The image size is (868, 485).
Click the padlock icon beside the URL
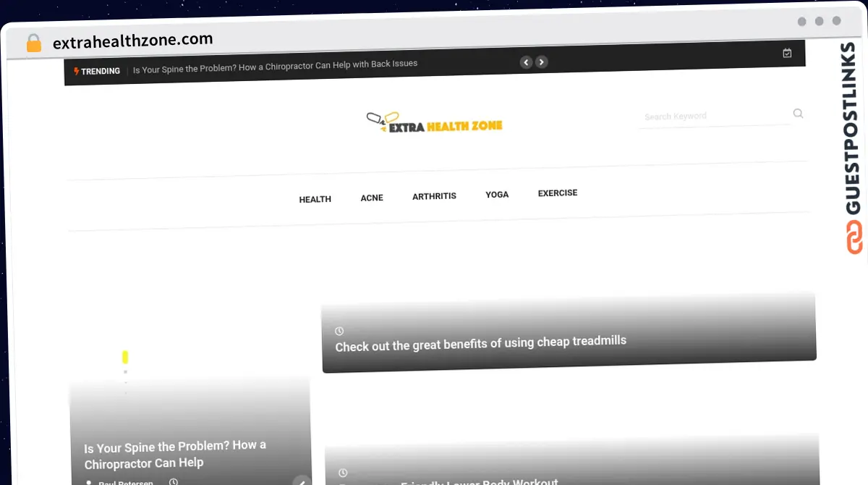tap(34, 43)
